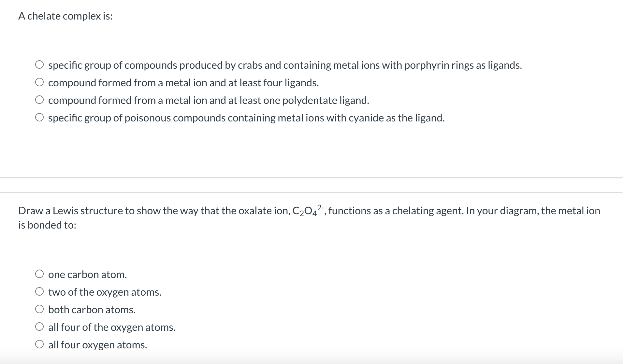The image size is (623, 364).
Task: Click the 'is bonded to:' text
Action: tap(47, 225)
